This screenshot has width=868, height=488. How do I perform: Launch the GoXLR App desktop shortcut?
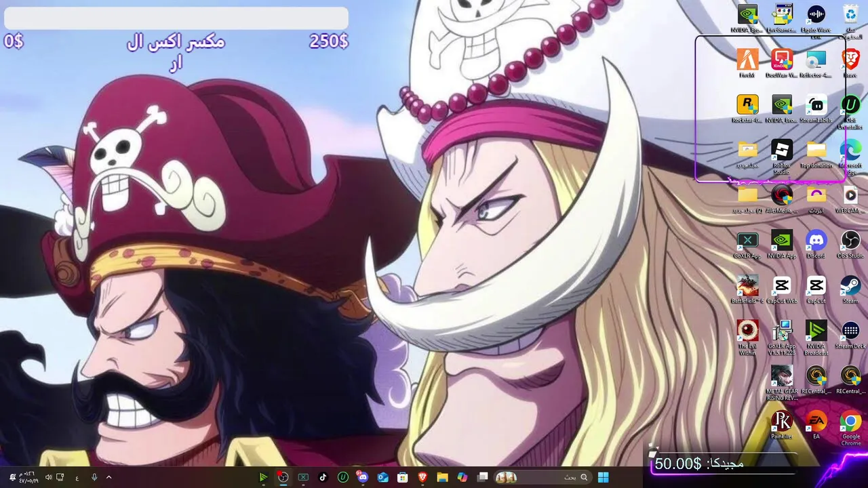747,244
